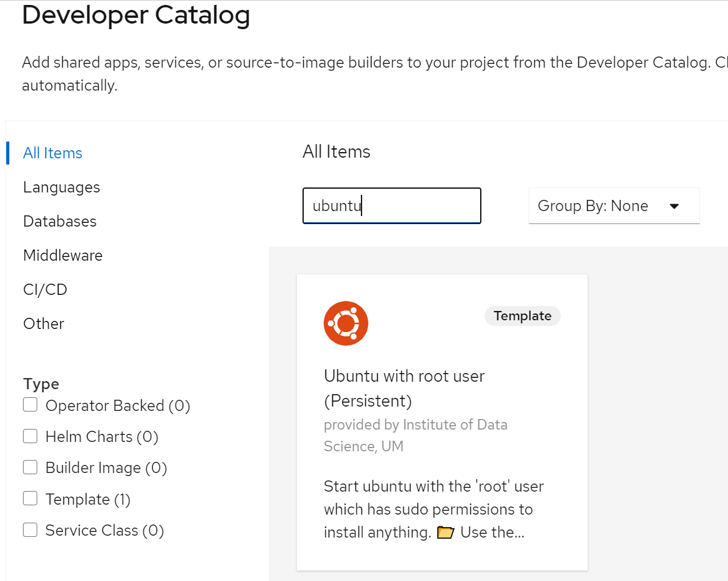Enable the Operator Backed type filter
728x581 pixels.
click(x=30, y=405)
